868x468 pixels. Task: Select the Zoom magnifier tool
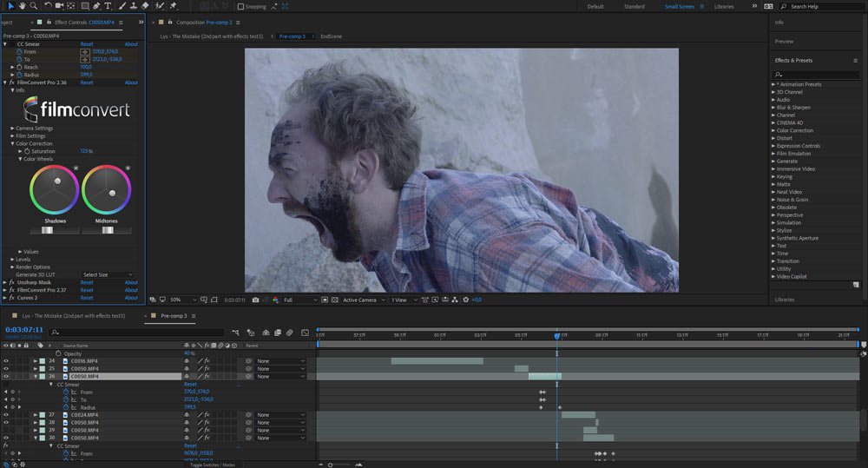point(33,5)
